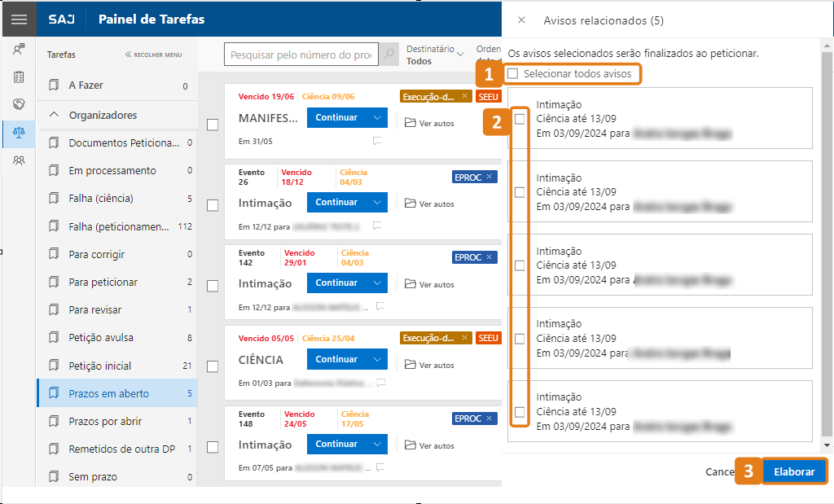Collapse the Organizadores section
Viewport: 834px width, 504px height.
coord(55,115)
